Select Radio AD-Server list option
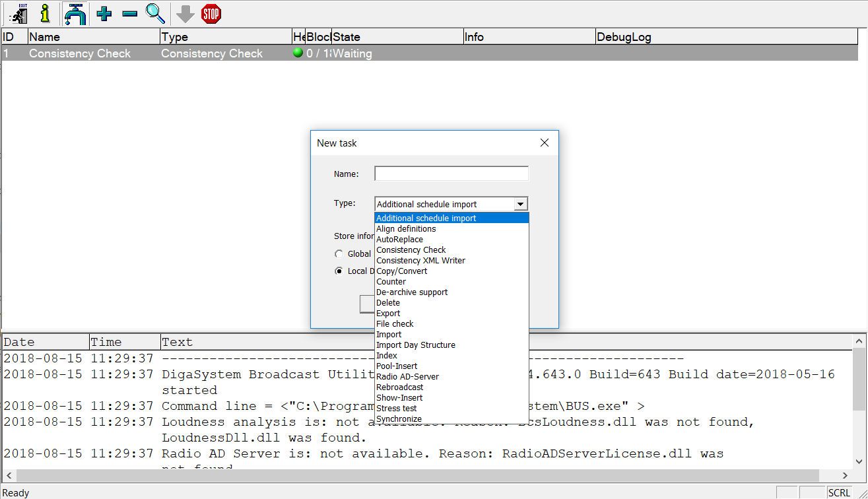This screenshot has width=868, height=499. (407, 377)
